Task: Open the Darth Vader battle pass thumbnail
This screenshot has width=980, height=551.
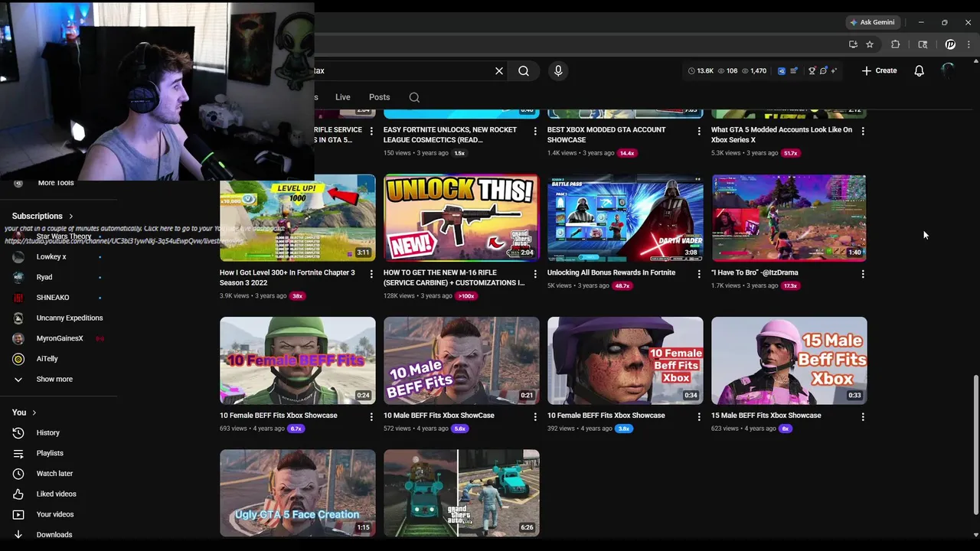Action: point(626,217)
